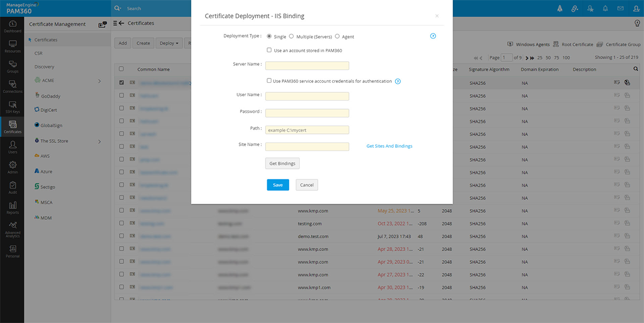The height and width of the screenshot is (323, 644).
Task: Check 'Use PAM360 service account credentials' box
Action: (269, 81)
